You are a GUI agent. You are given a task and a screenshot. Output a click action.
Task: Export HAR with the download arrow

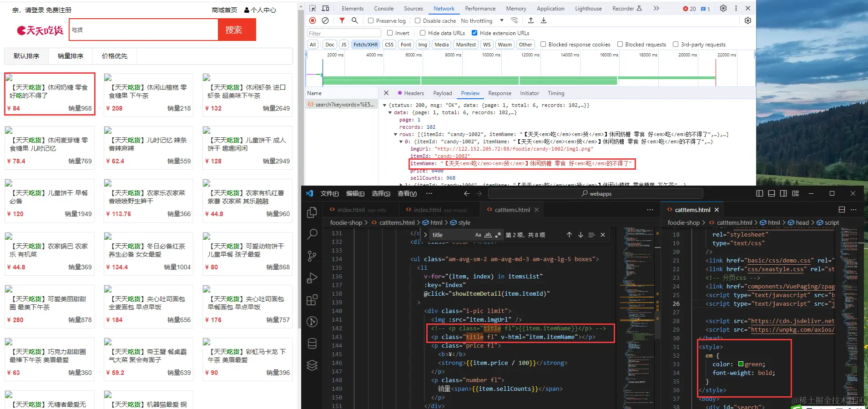click(544, 20)
